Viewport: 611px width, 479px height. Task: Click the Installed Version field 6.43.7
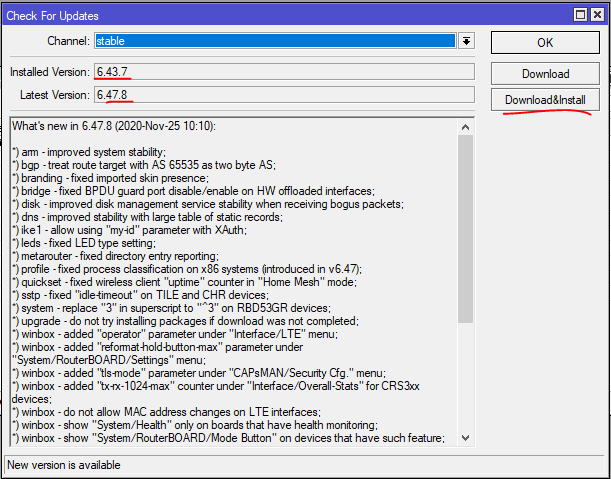pyautogui.click(x=284, y=72)
